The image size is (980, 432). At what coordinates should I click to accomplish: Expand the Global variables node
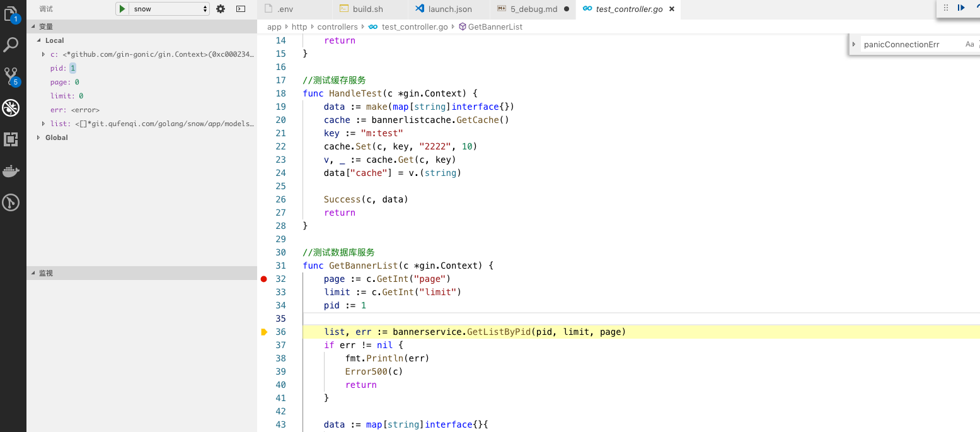pos(39,137)
